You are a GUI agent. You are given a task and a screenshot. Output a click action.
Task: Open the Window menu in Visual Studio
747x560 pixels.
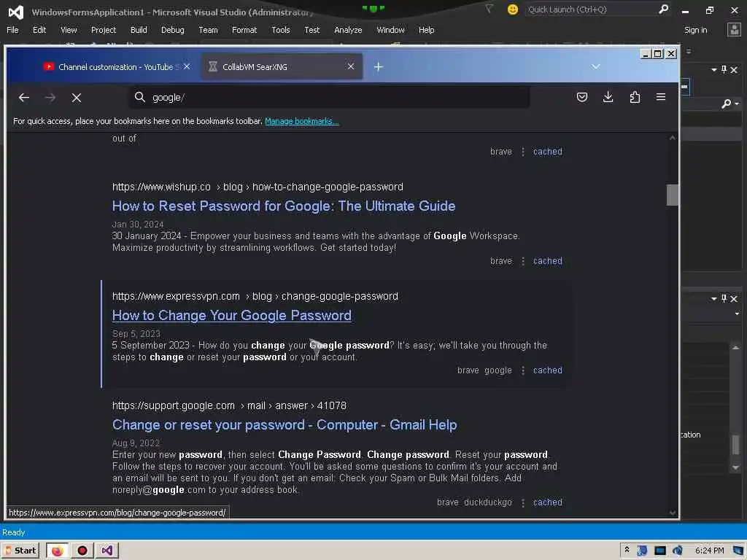[x=390, y=30]
